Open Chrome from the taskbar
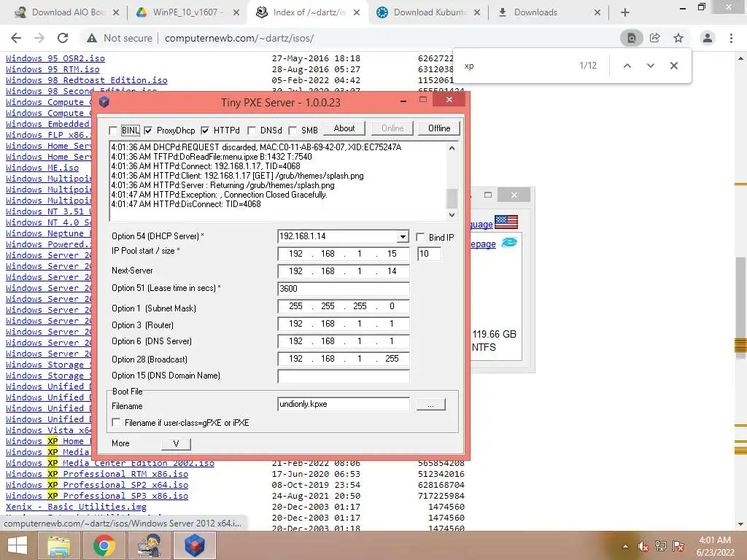747x560 pixels. click(x=104, y=545)
